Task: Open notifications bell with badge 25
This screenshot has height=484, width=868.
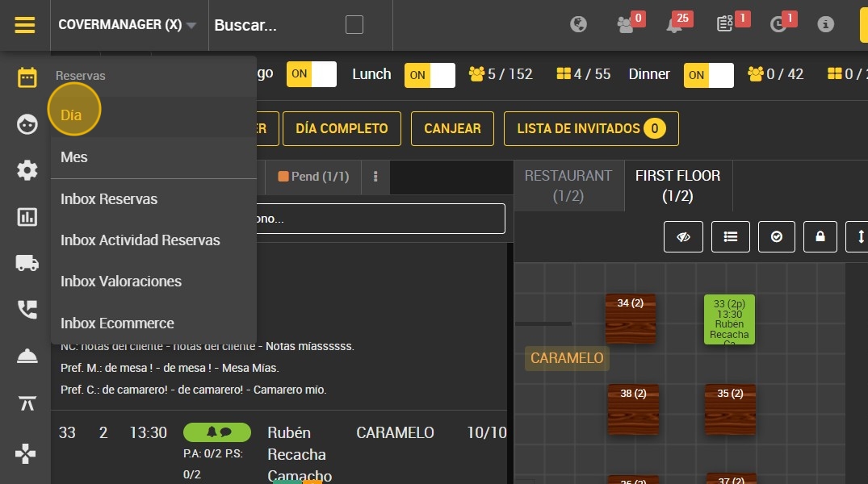Action: pos(673,25)
